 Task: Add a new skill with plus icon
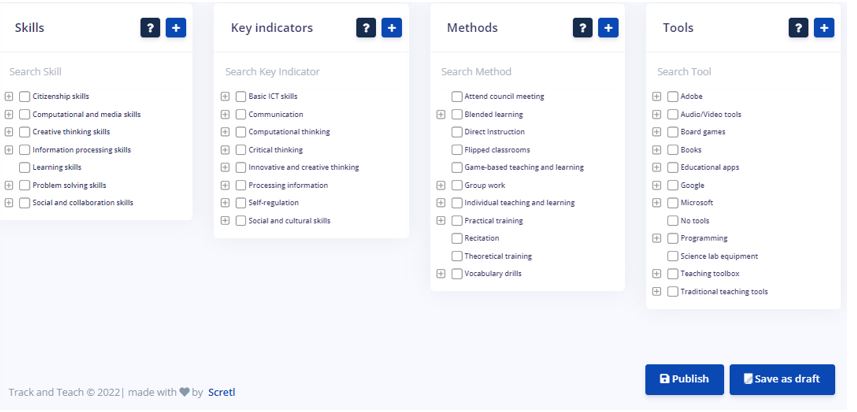[x=176, y=28]
